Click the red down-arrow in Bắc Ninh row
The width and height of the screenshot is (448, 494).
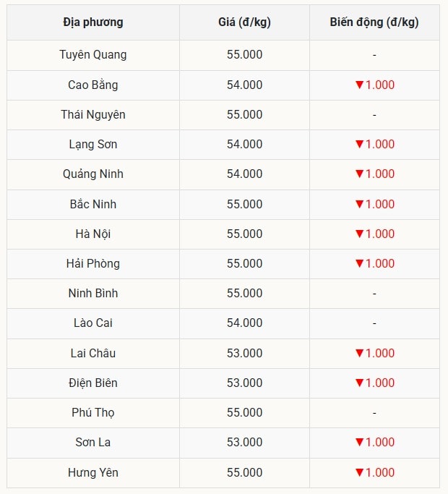360,204
